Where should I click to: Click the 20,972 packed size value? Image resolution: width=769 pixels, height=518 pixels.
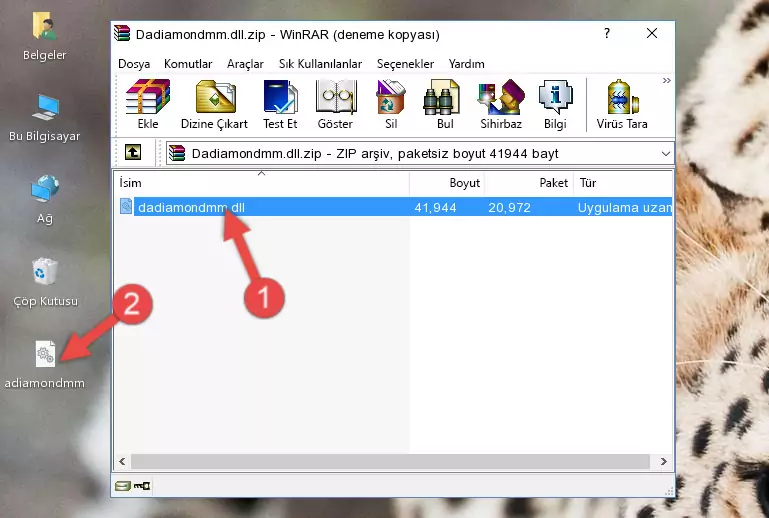click(x=509, y=207)
